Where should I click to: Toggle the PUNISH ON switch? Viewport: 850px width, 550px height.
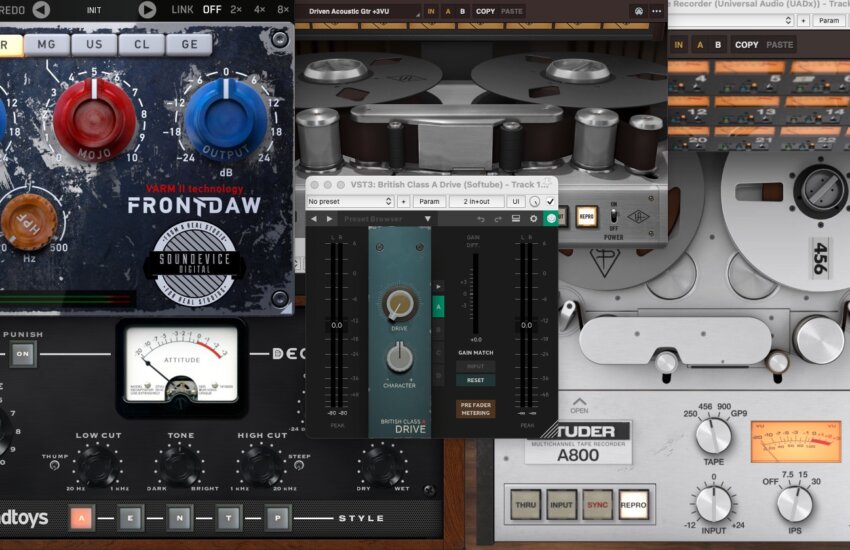tap(22, 353)
